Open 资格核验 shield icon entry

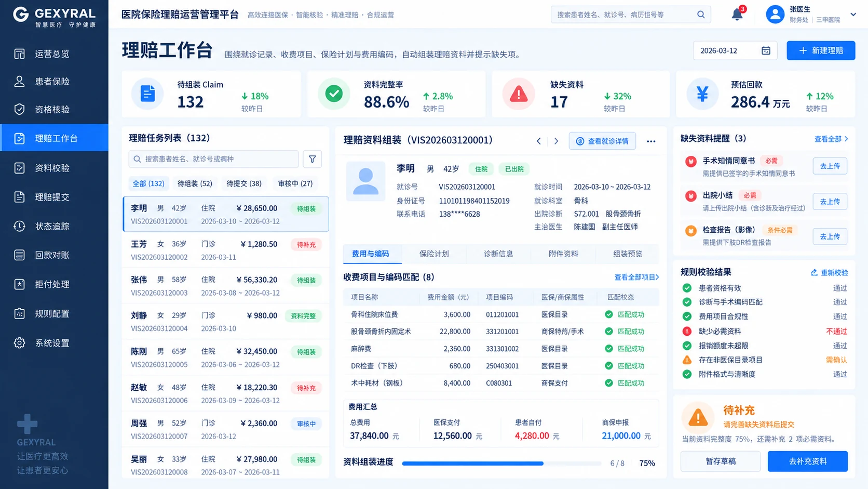(54, 109)
